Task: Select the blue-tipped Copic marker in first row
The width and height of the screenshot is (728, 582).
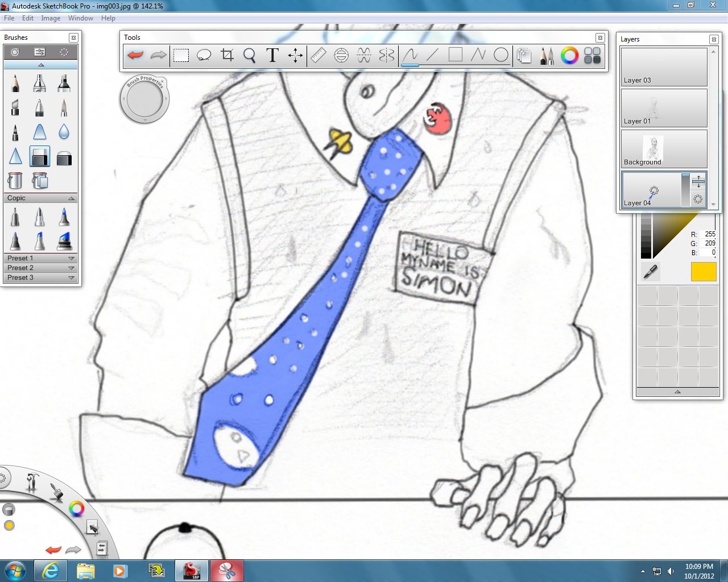Action: (x=64, y=217)
